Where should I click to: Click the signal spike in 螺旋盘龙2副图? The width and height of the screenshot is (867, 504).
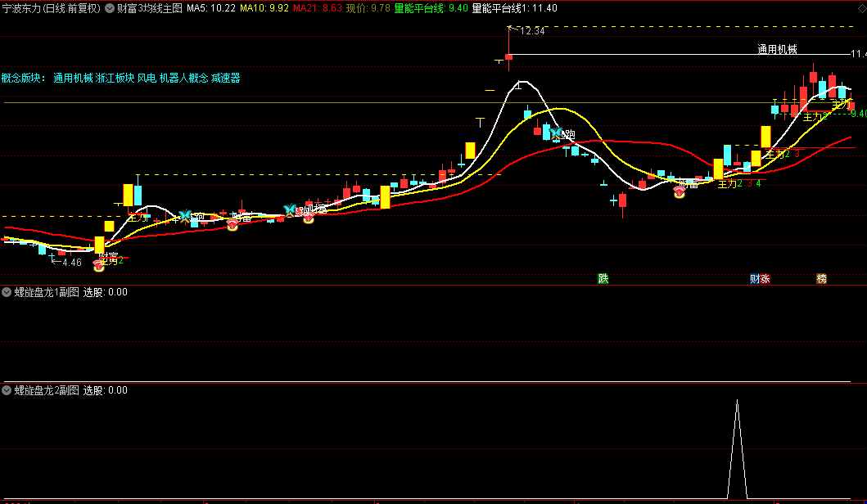737,448
